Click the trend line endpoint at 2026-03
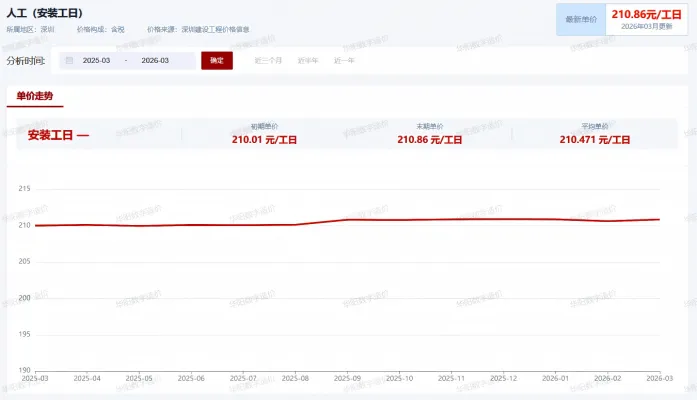The image size is (697, 400). (660, 219)
